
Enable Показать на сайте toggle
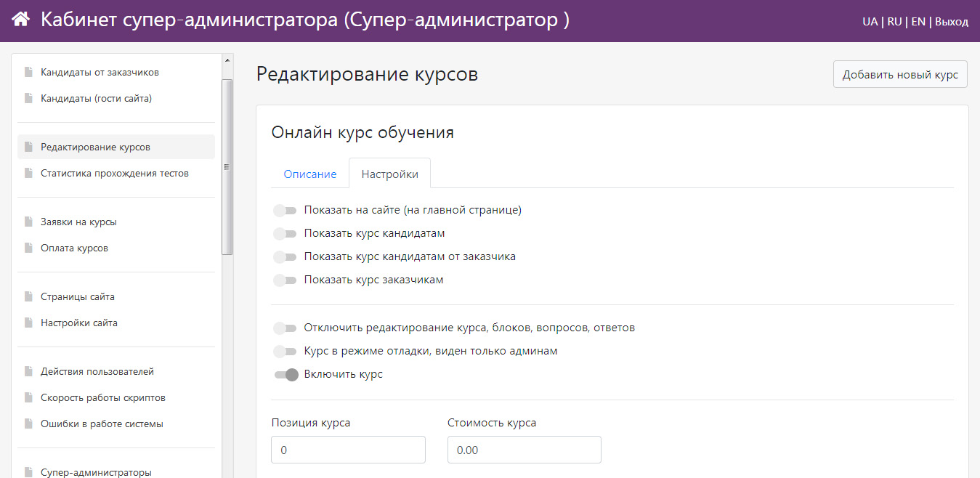pos(285,211)
